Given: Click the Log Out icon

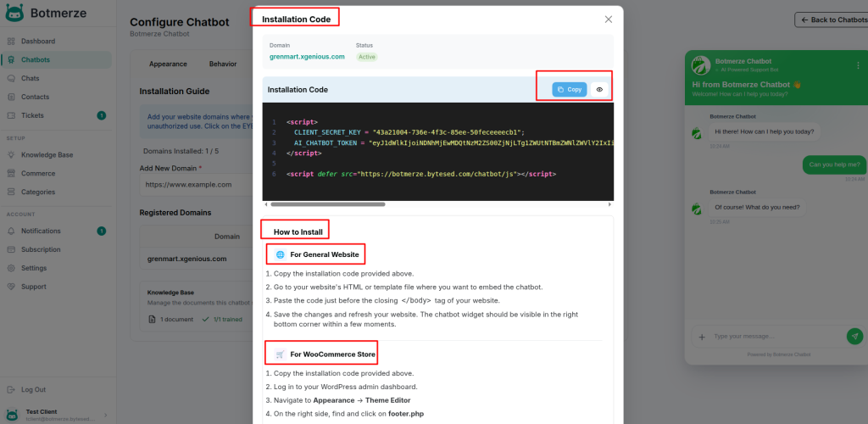Looking at the screenshot, I should 12,389.
